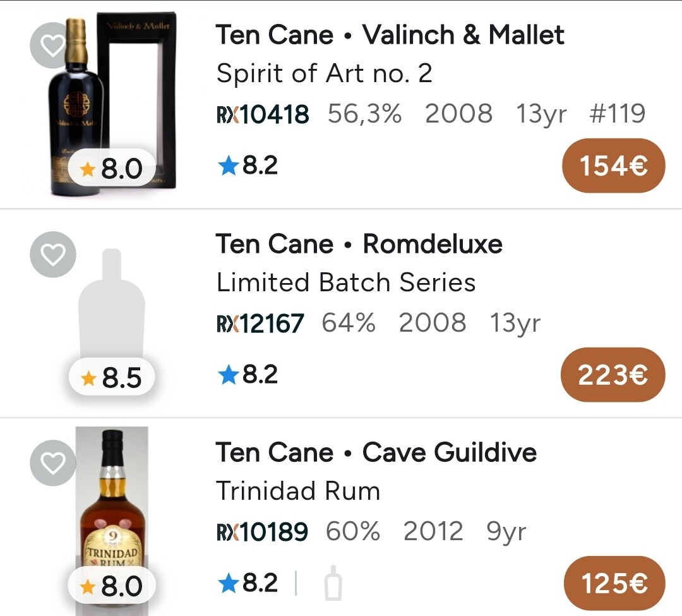682x616 pixels.
Task: Select the RX10189 reference code
Action: point(262,532)
